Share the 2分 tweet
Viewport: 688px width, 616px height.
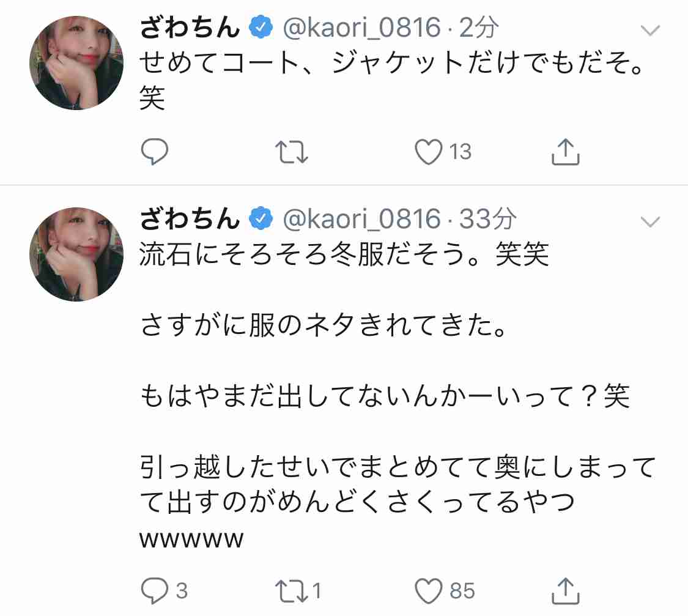coord(565,152)
